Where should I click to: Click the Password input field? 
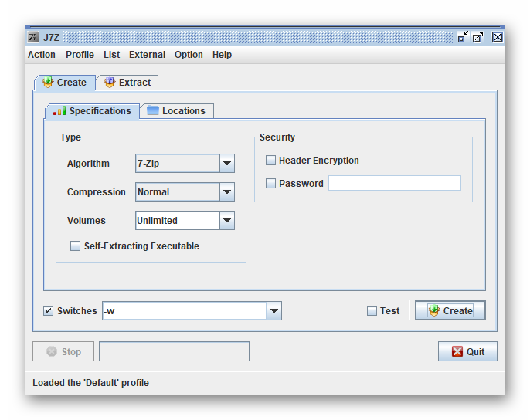point(395,183)
